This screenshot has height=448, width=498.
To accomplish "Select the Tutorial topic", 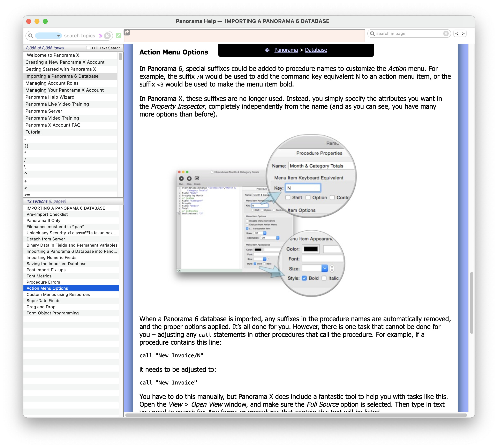I will (x=70, y=132).
